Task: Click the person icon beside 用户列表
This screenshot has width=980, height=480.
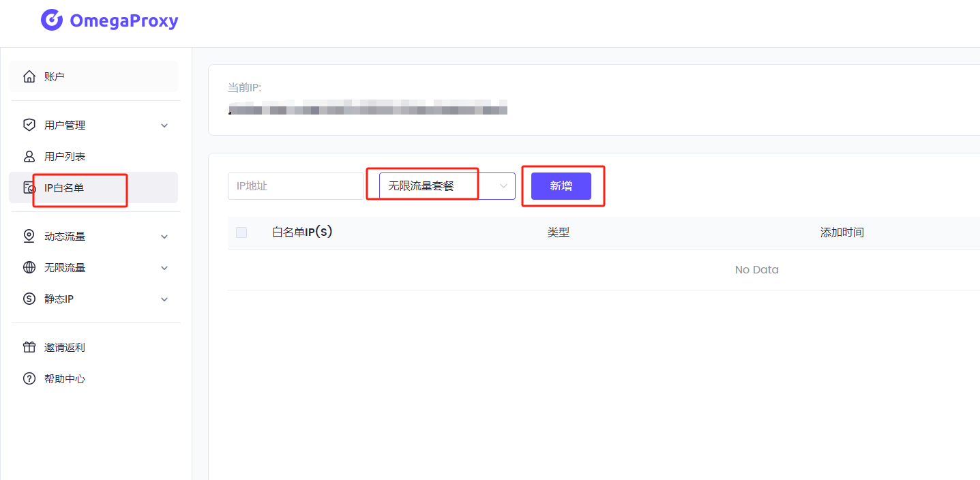Action: [29, 156]
